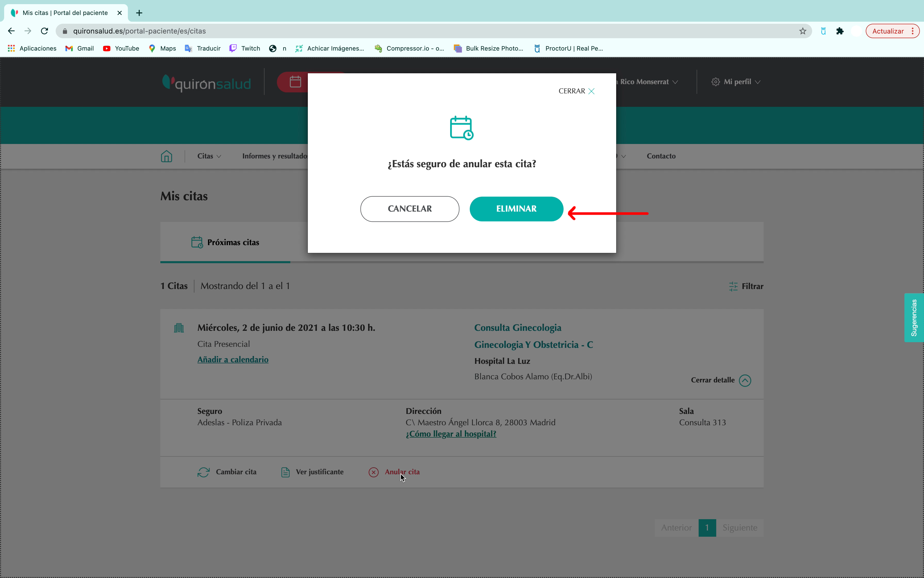Click the Siguiente pagination button
The width and height of the screenshot is (924, 578).
(x=740, y=527)
